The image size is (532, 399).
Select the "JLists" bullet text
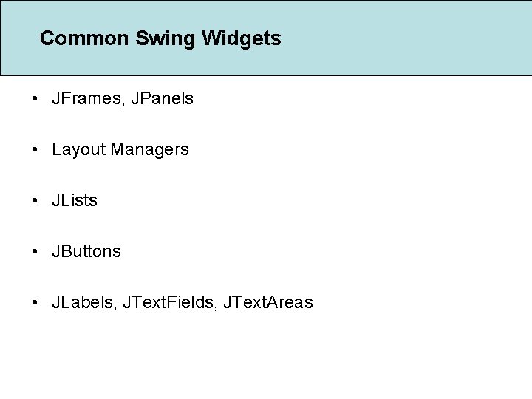[75, 200]
